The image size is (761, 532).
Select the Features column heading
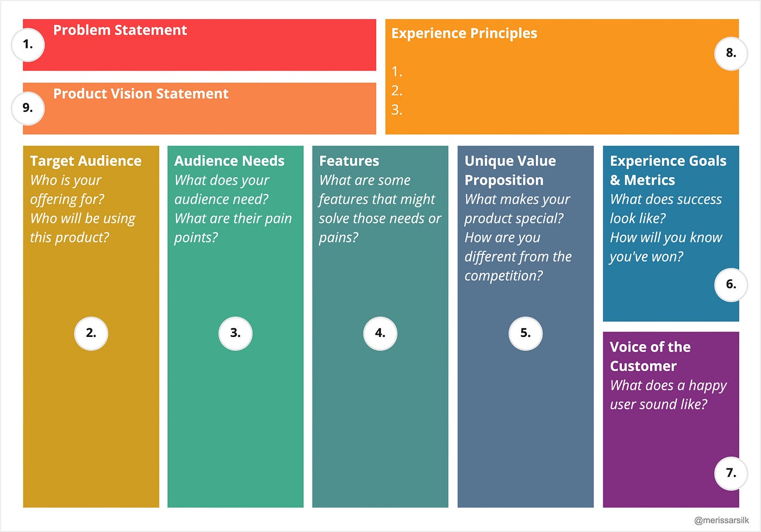(349, 161)
